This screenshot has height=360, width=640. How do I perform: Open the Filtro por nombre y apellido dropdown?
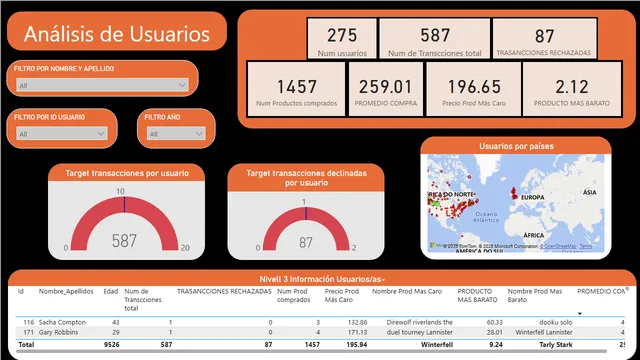click(x=102, y=85)
